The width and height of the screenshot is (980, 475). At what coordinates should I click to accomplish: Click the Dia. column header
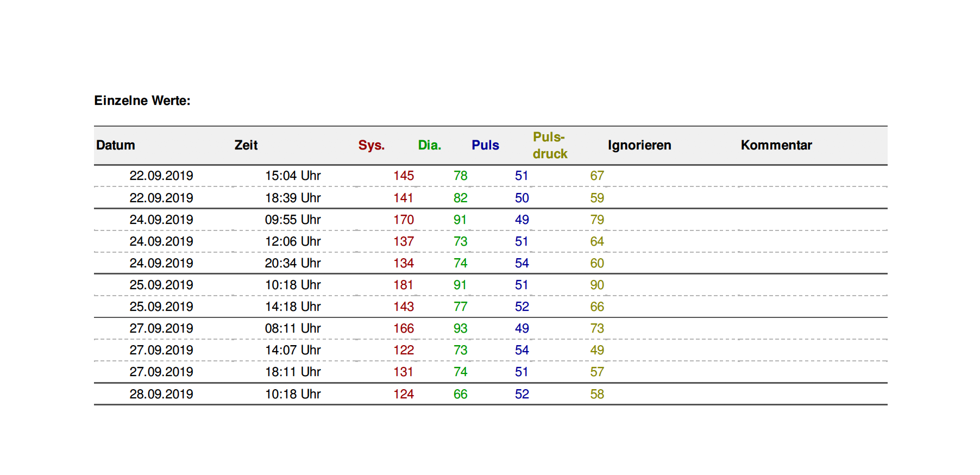point(430,145)
